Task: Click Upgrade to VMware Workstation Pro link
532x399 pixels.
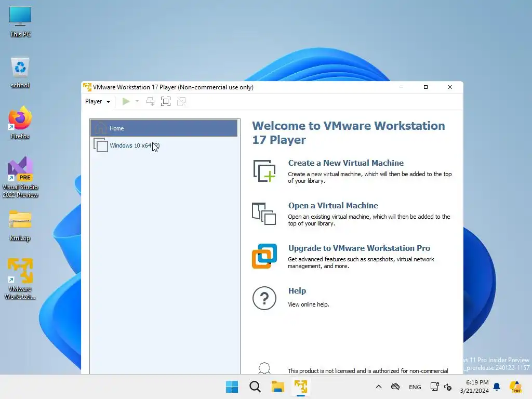Action: [x=359, y=248]
